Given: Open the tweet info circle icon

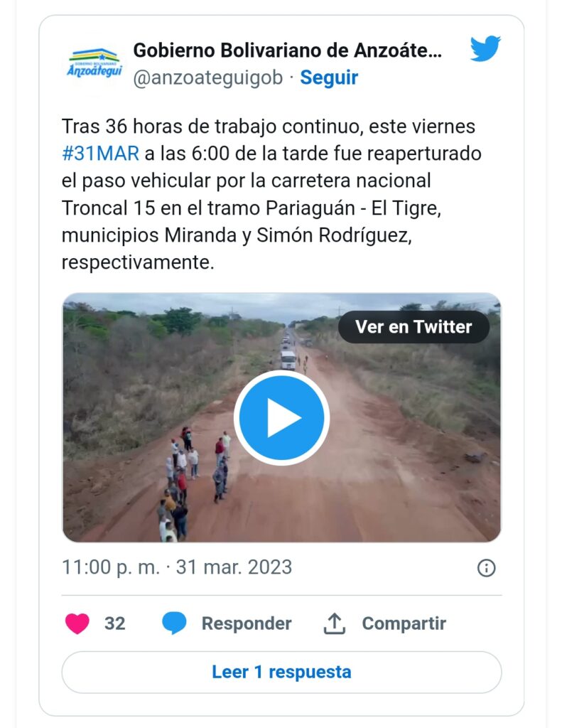Looking at the screenshot, I should pyautogui.click(x=487, y=568).
